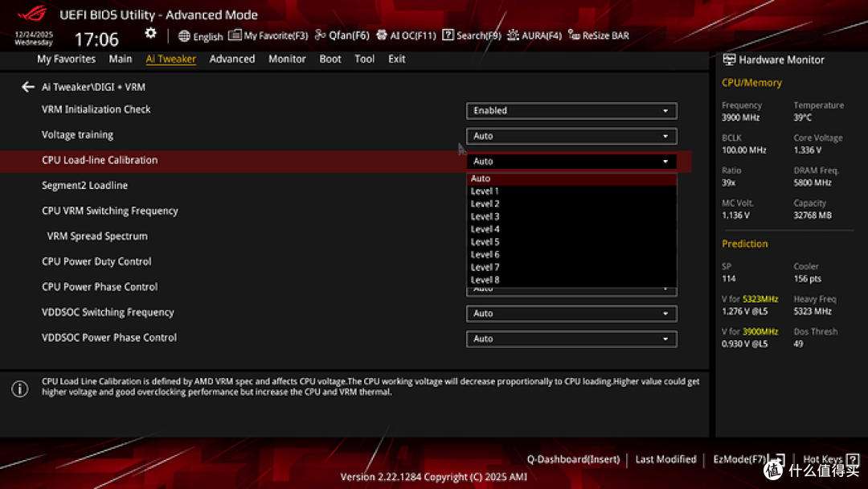
Task: Select Level 3 option
Action: [571, 216]
